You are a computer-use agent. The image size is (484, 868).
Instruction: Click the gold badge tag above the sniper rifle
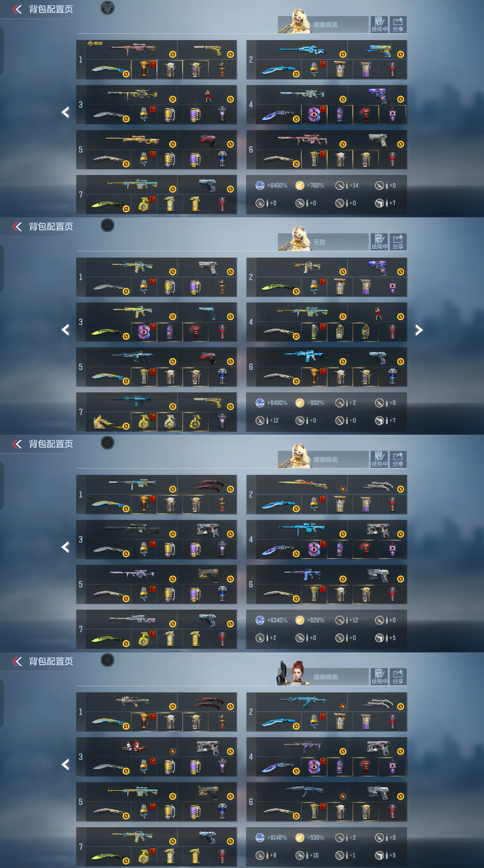(95, 43)
